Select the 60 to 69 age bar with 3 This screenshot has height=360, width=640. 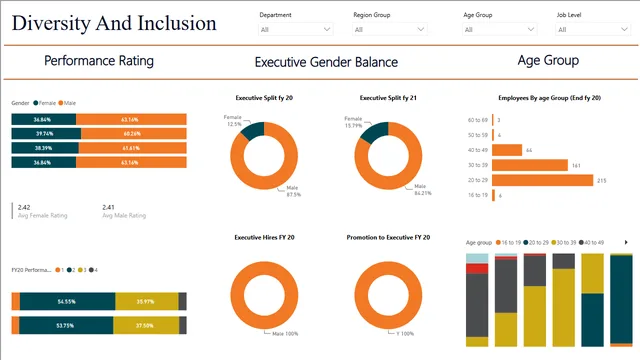493,120
